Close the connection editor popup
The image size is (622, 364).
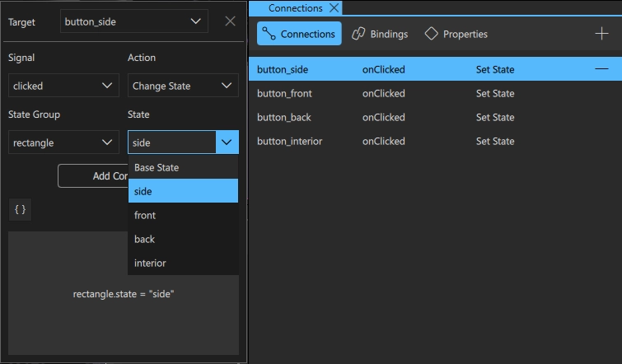tap(230, 21)
